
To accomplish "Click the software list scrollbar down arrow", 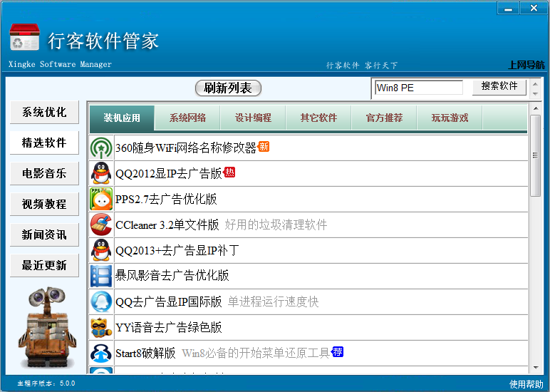I will (x=535, y=368).
